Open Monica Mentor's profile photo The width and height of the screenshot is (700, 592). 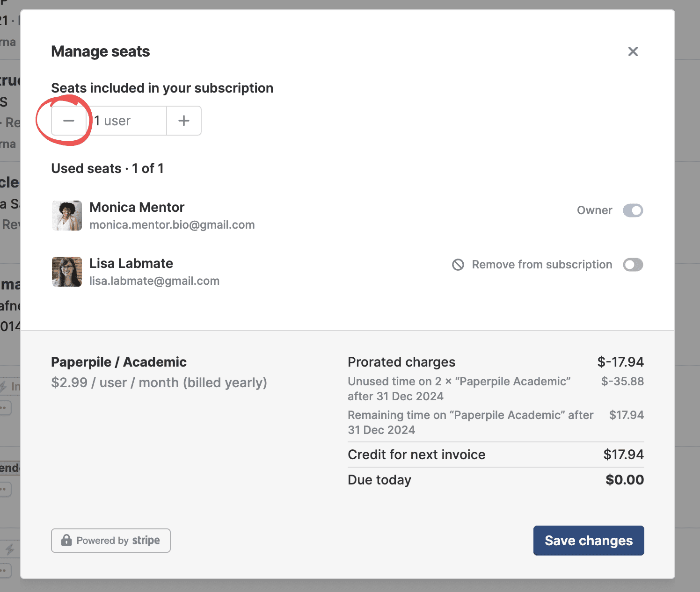tap(67, 216)
